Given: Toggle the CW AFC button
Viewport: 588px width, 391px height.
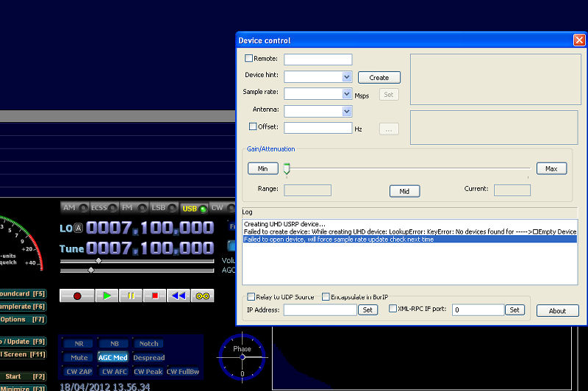Looking at the screenshot, I should pos(115,371).
